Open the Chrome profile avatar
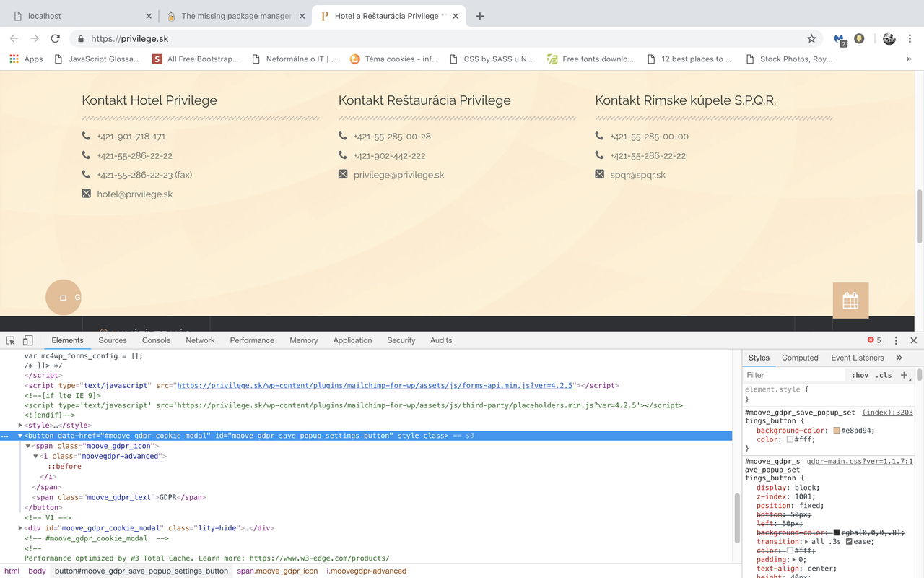Screen dimensions: 924x578 point(889,38)
